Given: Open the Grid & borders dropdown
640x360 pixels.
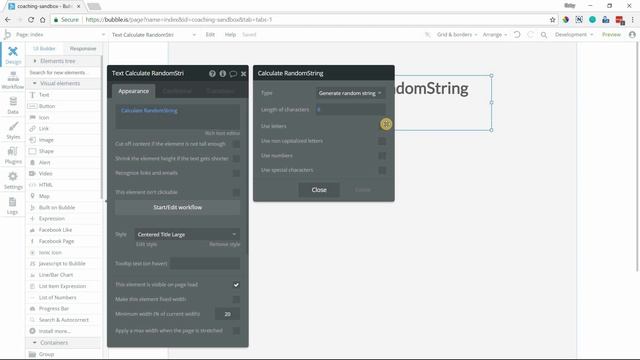Looking at the screenshot, I should coord(457,35).
